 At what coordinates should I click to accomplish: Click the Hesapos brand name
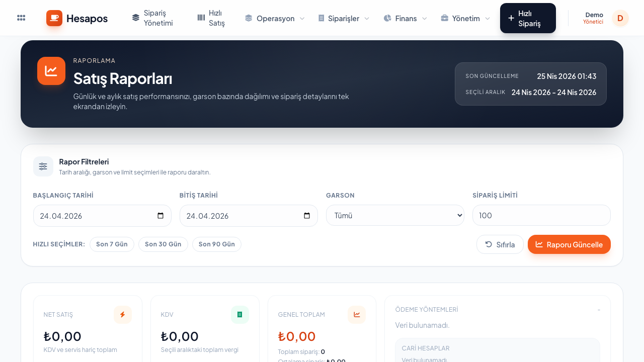pos(87,19)
